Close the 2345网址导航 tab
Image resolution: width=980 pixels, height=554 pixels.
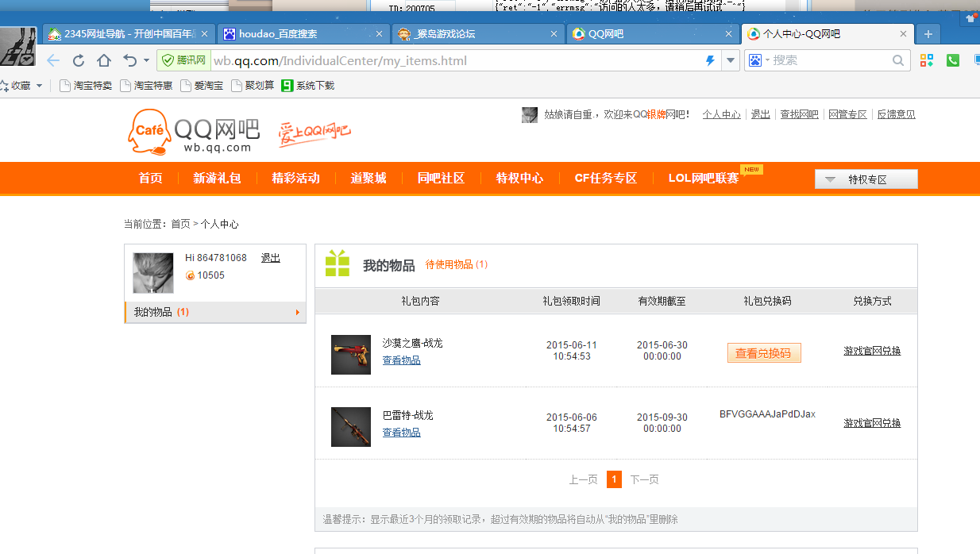tap(204, 34)
